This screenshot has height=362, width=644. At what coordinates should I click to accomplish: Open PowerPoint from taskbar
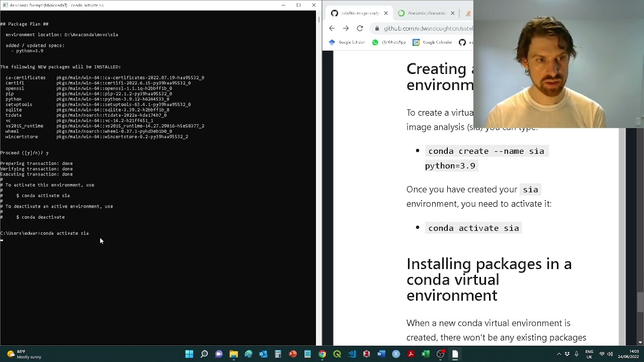point(293,354)
